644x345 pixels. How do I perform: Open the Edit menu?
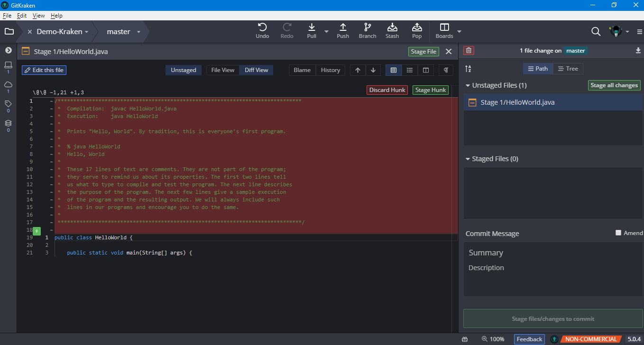click(22, 16)
